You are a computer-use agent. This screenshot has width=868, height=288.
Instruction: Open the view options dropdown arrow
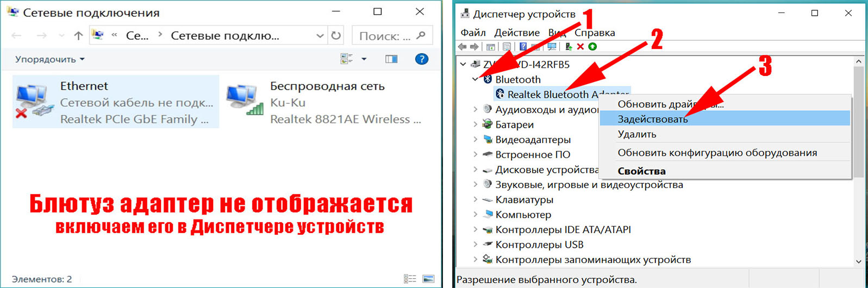tap(364, 59)
